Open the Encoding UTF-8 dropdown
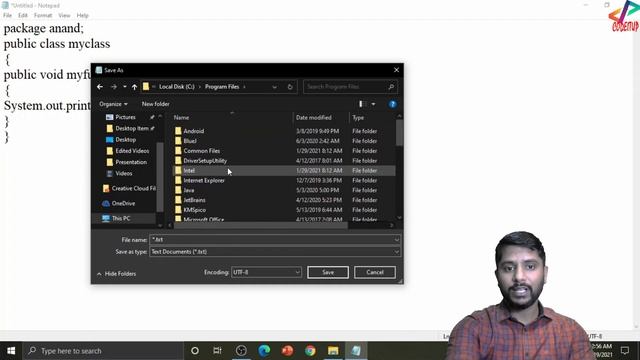This screenshot has width=640, height=360. point(266,272)
